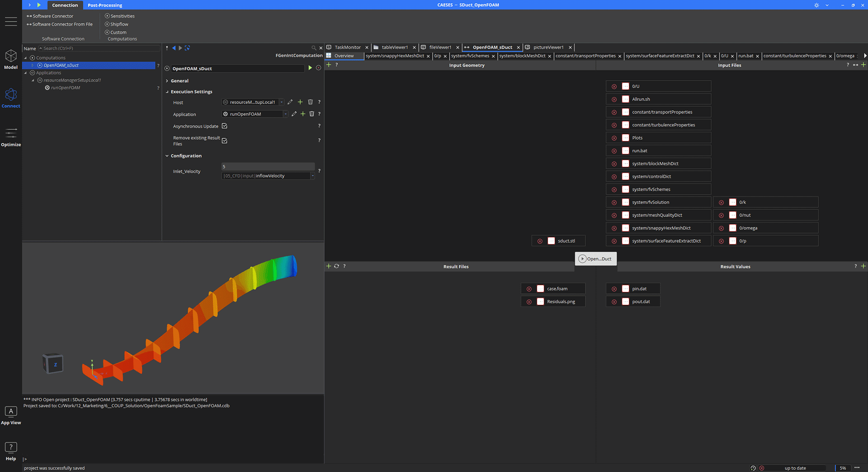The image size is (868, 472).
Task: Expand the OpenFOAM_sDuct tree item
Action: point(33,66)
